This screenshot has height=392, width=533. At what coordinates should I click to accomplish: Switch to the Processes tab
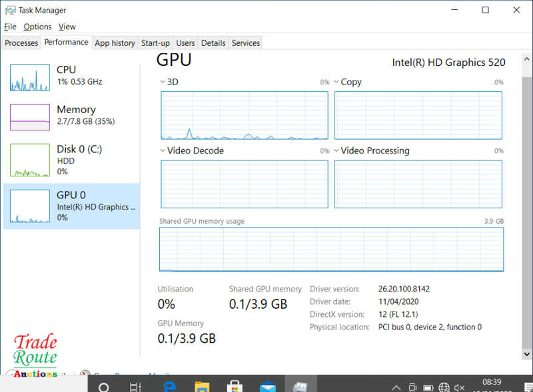[21, 43]
